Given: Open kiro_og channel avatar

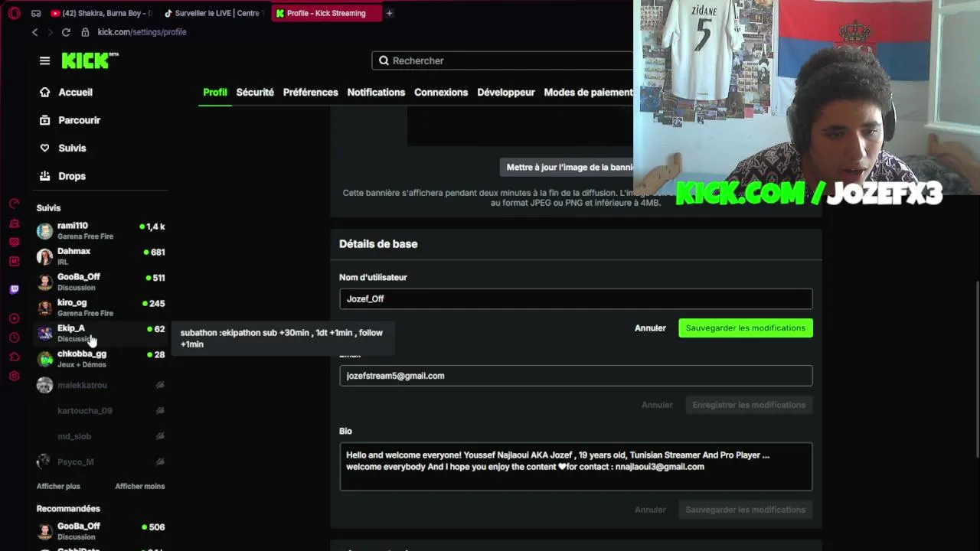Looking at the screenshot, I should 44,308.
